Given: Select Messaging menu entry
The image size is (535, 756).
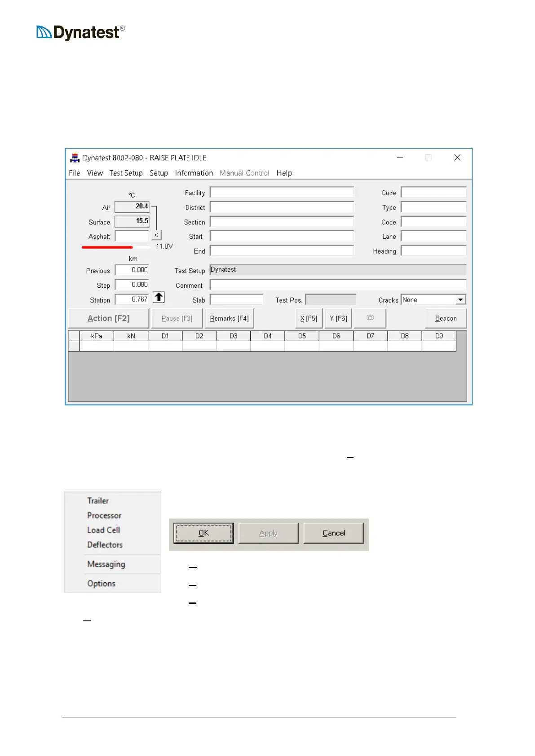Looking at the screenshot, I should click(106, 564).
